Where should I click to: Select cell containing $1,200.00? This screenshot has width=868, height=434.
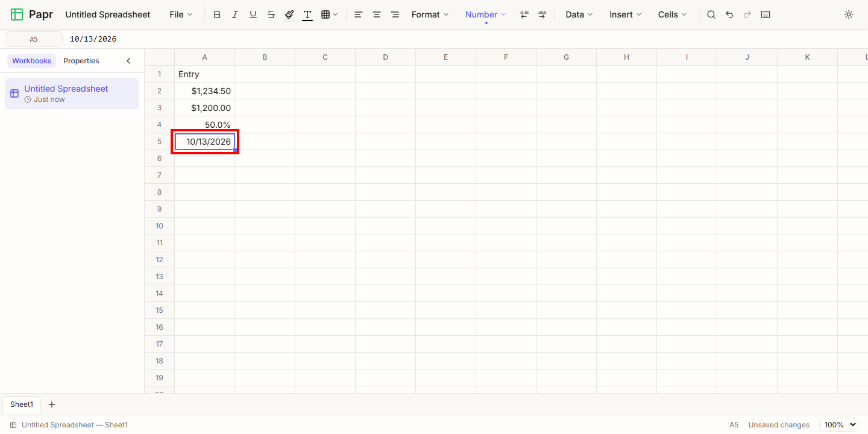click(x=205, y=108)
